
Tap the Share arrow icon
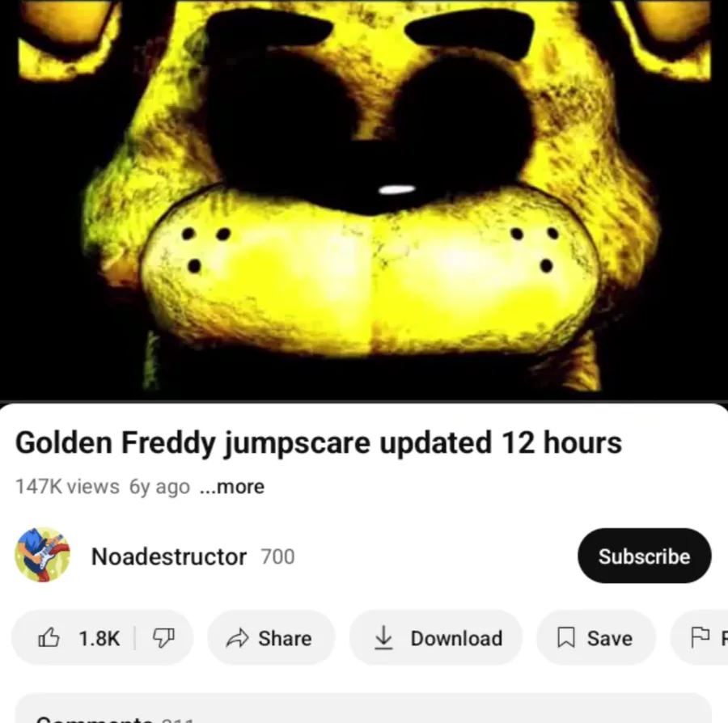(237, 638)
